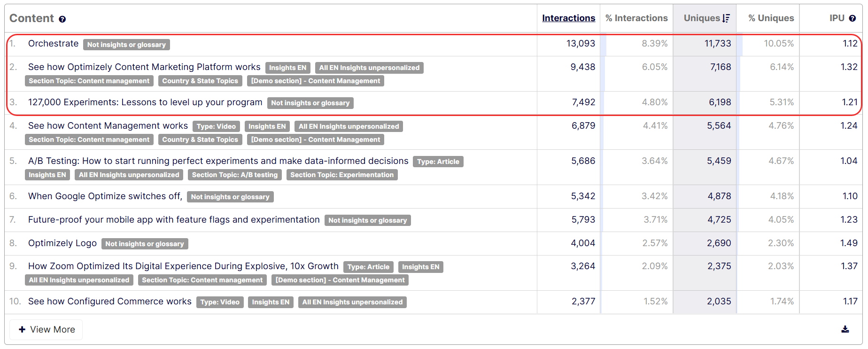This screenshot has width=868, height=349.
Task: Sort by % Uniques column header
Action: point(771,18)
